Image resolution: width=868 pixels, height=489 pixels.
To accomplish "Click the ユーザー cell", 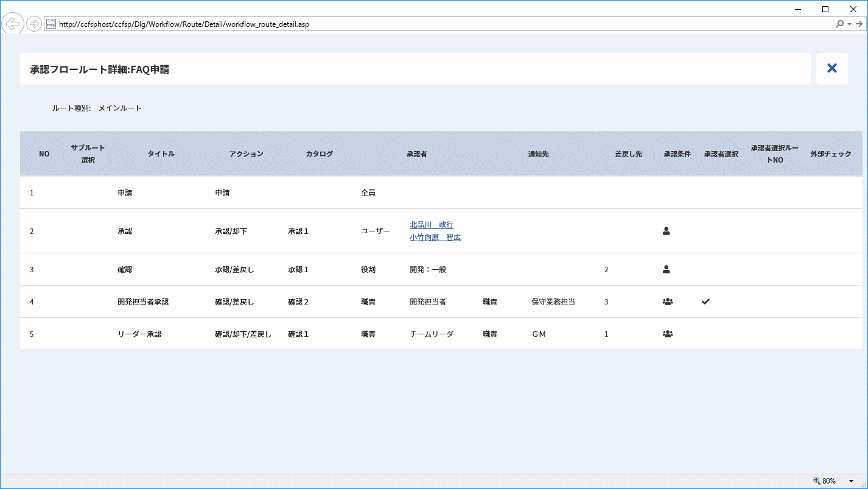I will pyautogui.click(x=376, y=231).
